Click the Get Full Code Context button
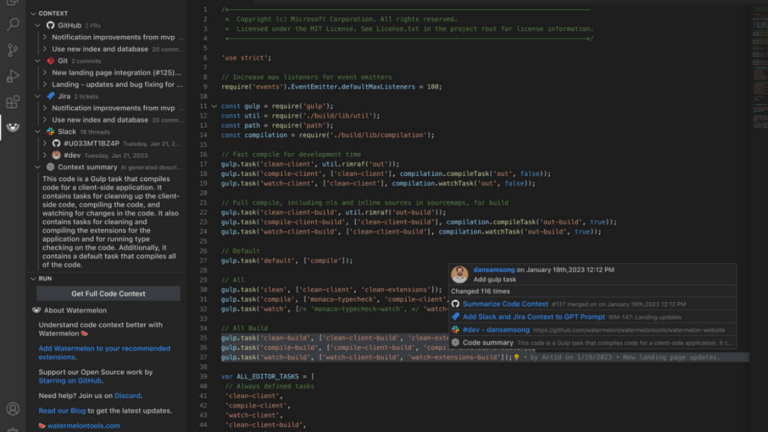The height and width of the screenshot is (432, 768). click(x=108, y=293)
